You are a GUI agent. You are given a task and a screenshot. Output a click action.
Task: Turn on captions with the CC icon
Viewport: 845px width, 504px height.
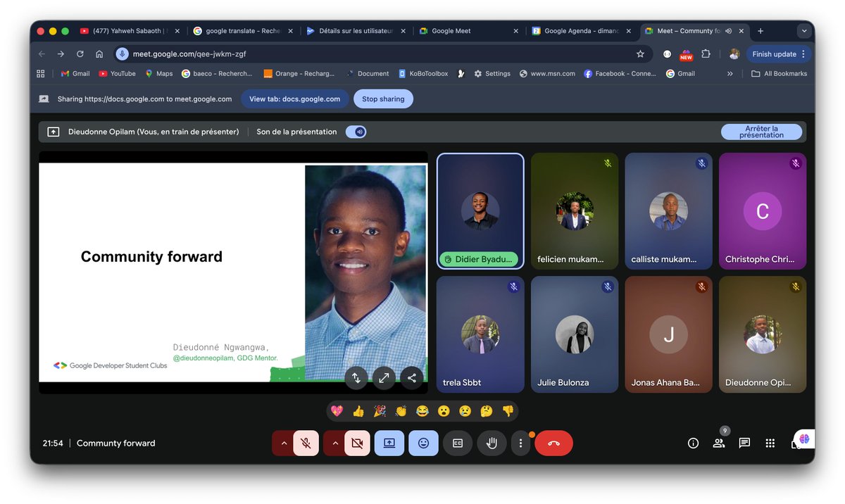(457, 443)
